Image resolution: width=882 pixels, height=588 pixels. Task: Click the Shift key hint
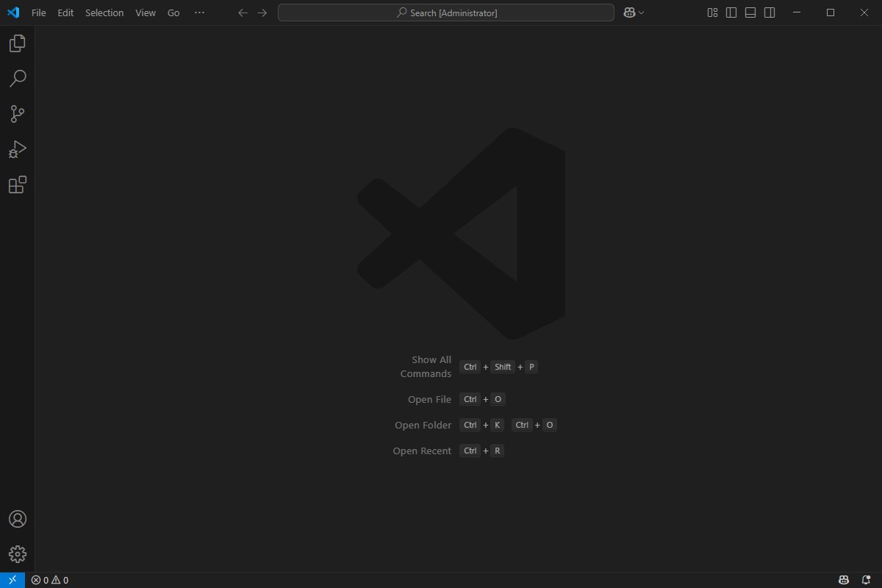pyautogui.click(x=503, y=367)
